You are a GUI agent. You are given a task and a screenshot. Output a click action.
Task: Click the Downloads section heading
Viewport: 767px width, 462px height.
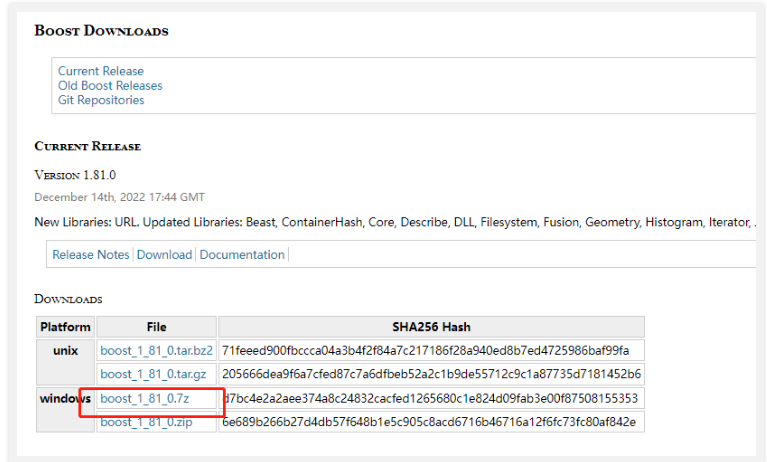68,299
